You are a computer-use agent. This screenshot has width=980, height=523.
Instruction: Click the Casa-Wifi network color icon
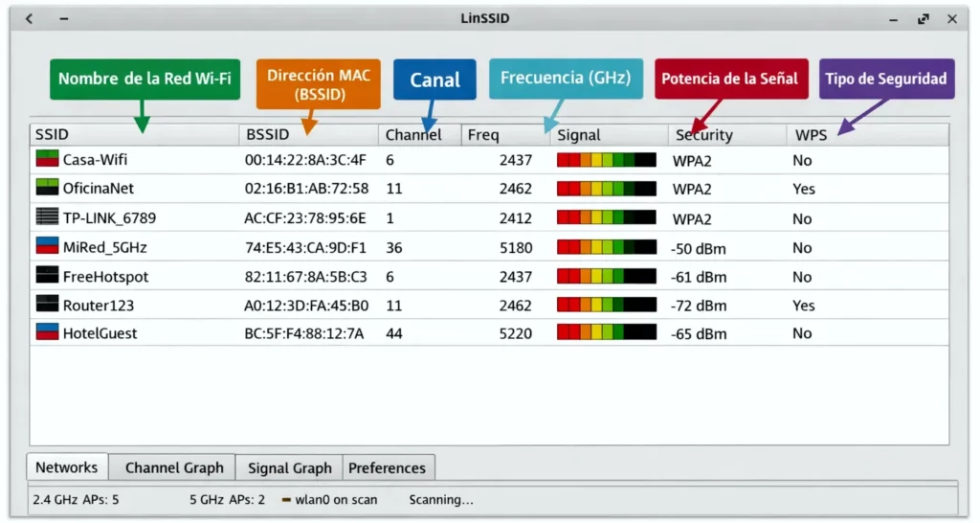[47, 159]
